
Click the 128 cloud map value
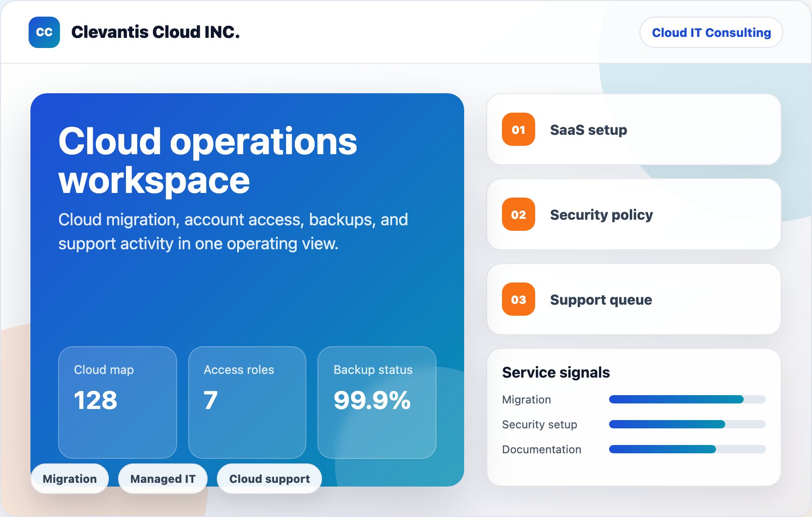coord(96,400)
